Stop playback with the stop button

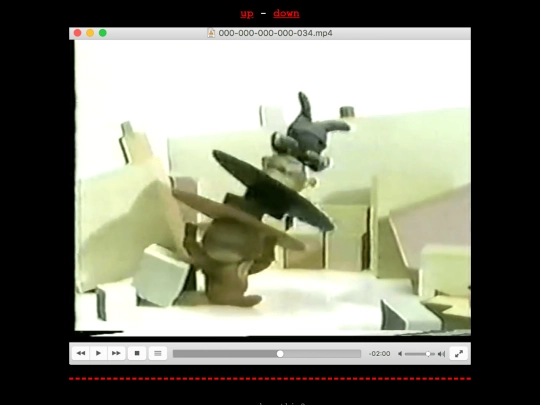pos(137,353)
